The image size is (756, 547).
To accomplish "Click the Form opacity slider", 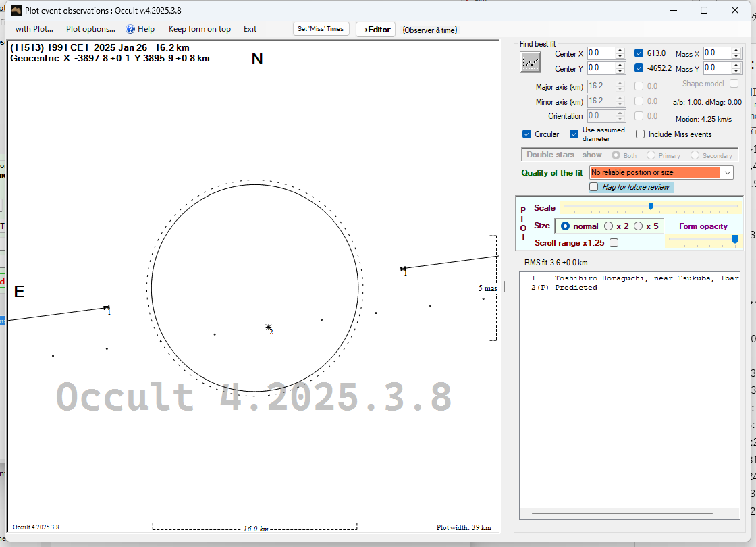I will coord(702,239).
